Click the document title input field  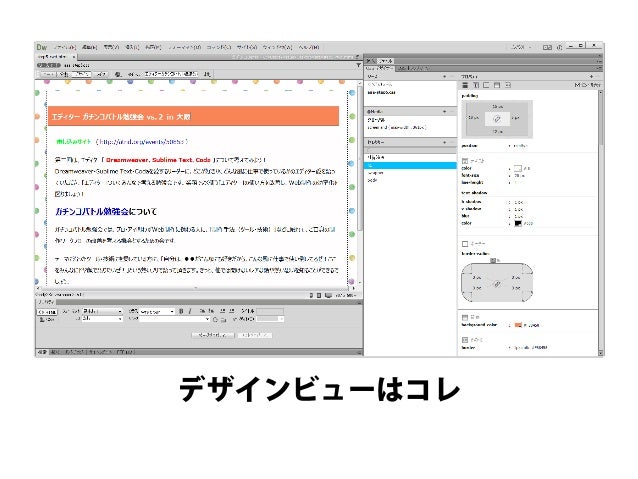click(171, 74)
